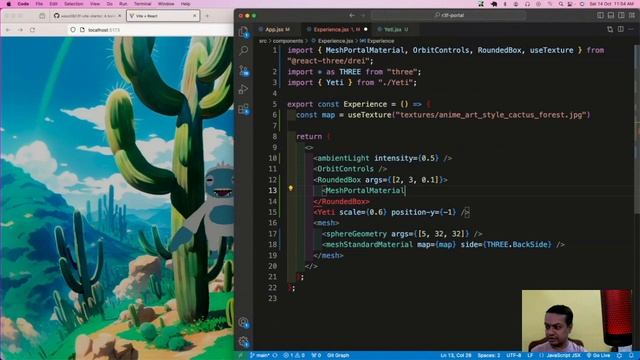Close the 'Vite + React' browser tab
Image resolution: width=640 pixels, height=360 pixels.
pos(194,16)
